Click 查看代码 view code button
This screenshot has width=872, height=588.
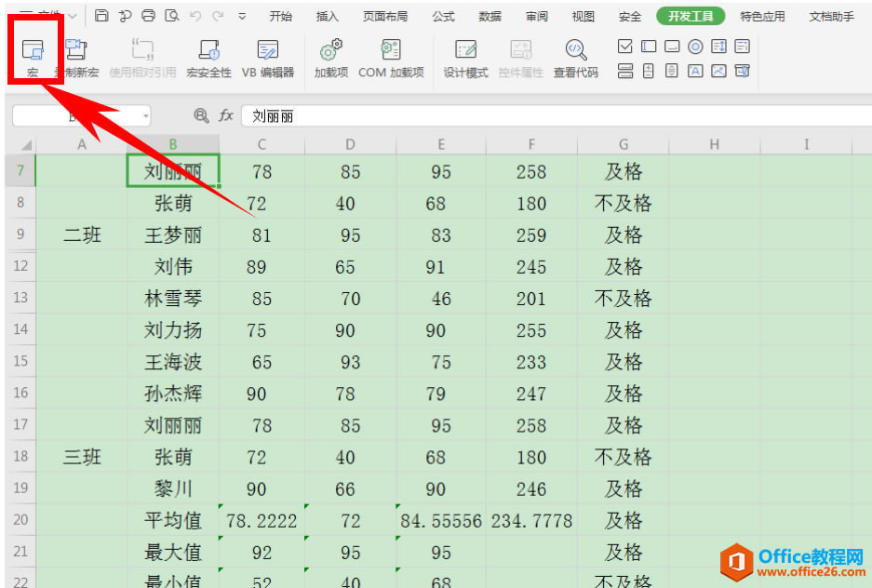click(575, 58)
